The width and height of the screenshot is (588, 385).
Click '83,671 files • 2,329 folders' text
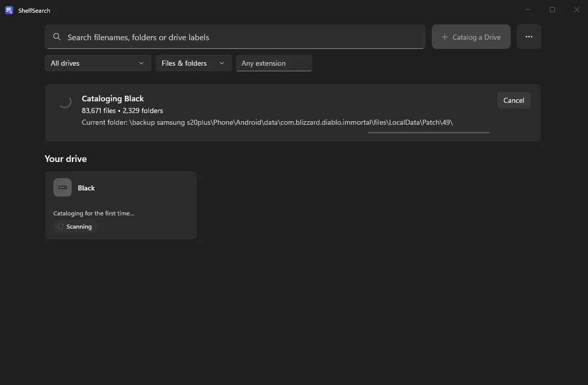122,111
